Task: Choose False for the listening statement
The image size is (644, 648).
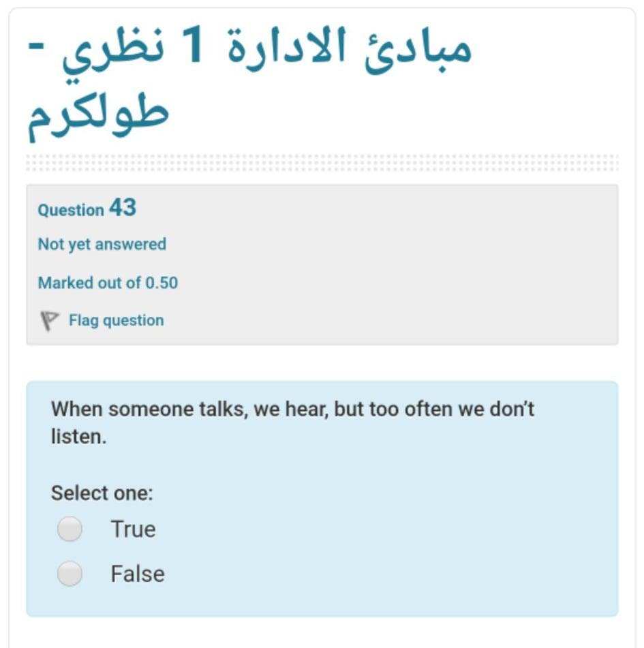Action: coord(69,573)
